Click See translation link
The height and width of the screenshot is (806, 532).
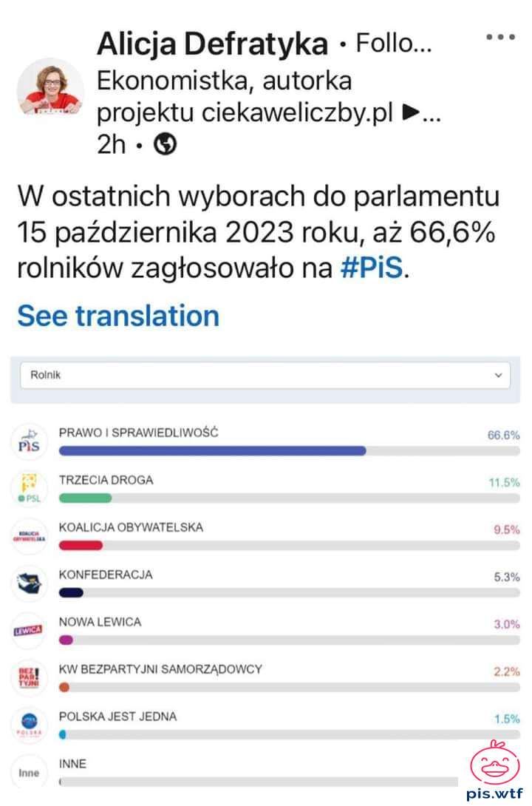(x=118, y=316)
